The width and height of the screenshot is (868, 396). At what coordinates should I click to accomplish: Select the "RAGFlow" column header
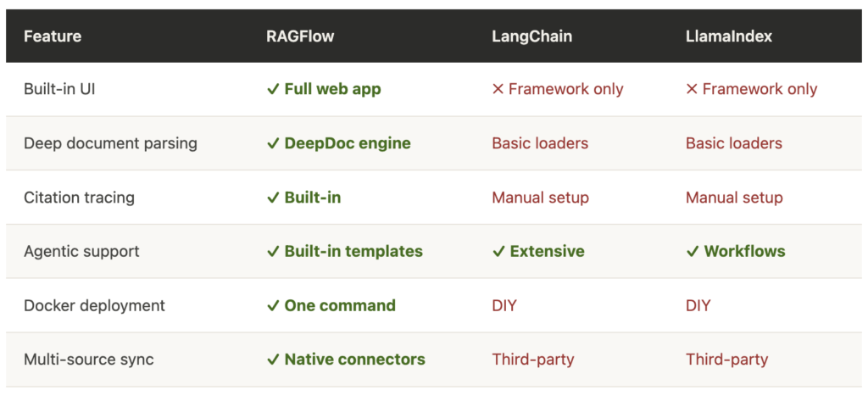coord(299,36)
